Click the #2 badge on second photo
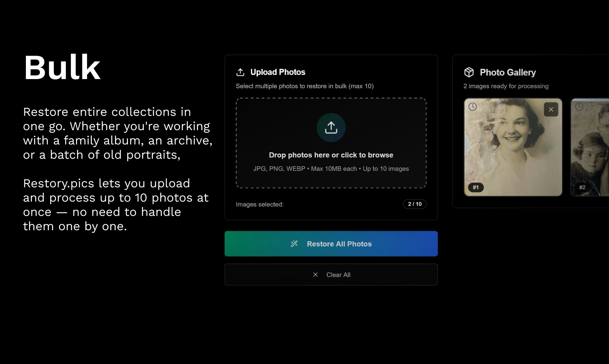Image resolution: width=609 pixels, height=364 pixels. tap(582, 187)
